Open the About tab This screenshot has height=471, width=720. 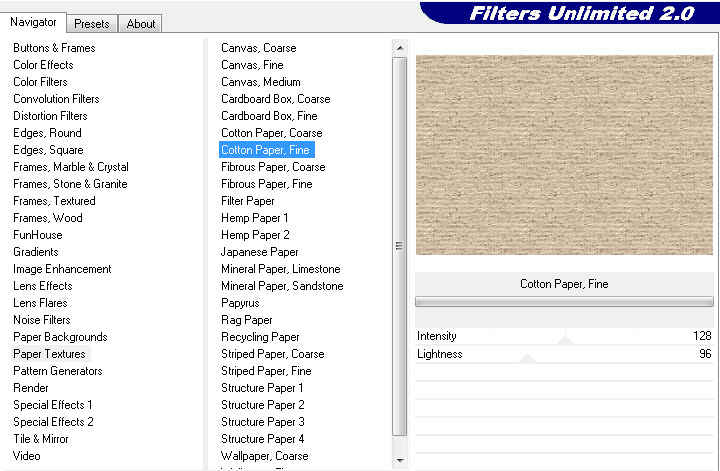click(x=141, y=23)
